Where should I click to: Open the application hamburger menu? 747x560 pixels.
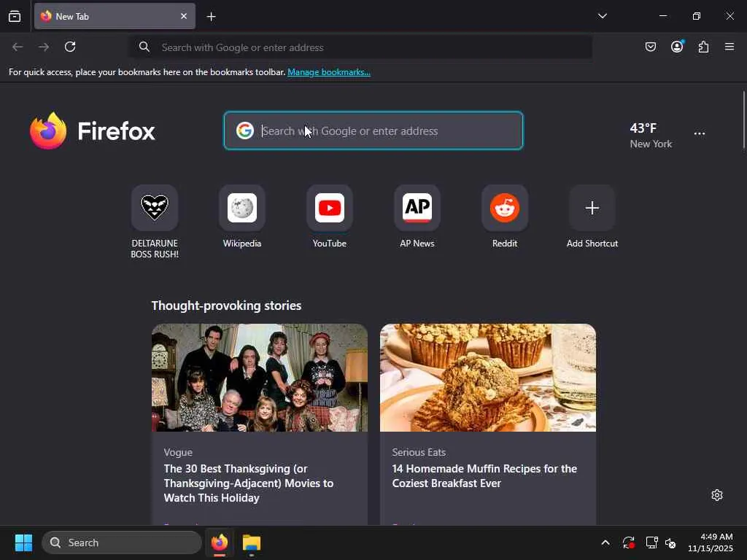point(729,47)
